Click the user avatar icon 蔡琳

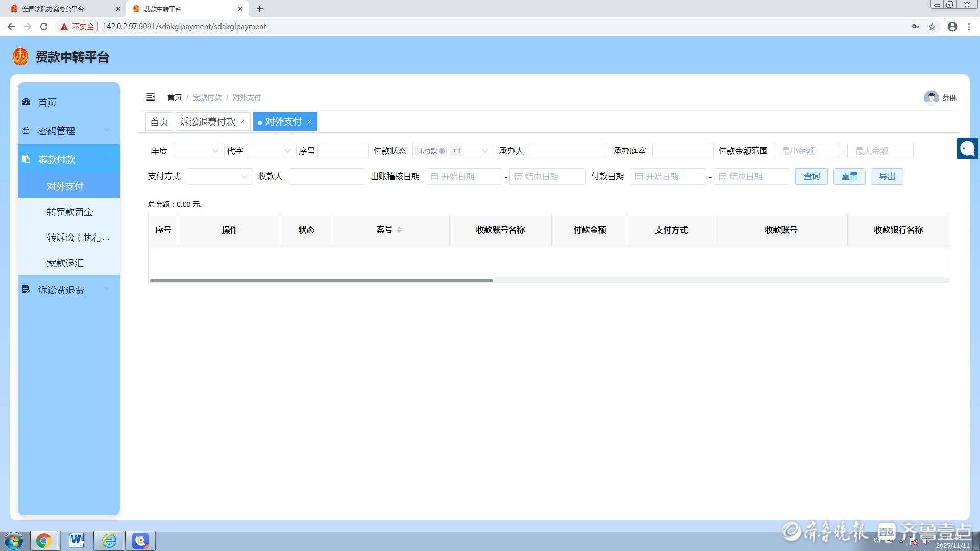(931, 97)
